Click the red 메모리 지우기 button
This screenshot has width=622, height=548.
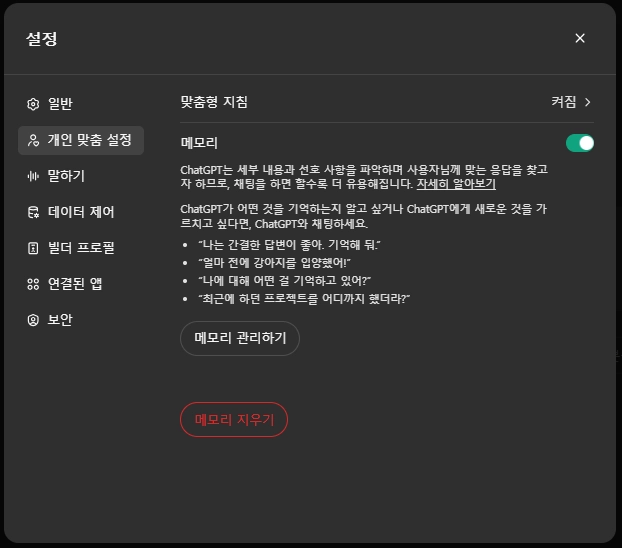234,419
